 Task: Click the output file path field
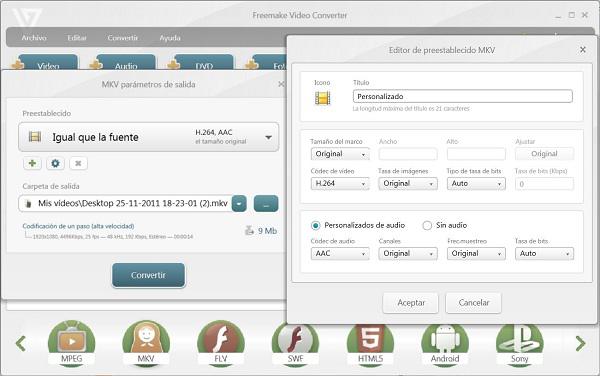pos(125,203)
